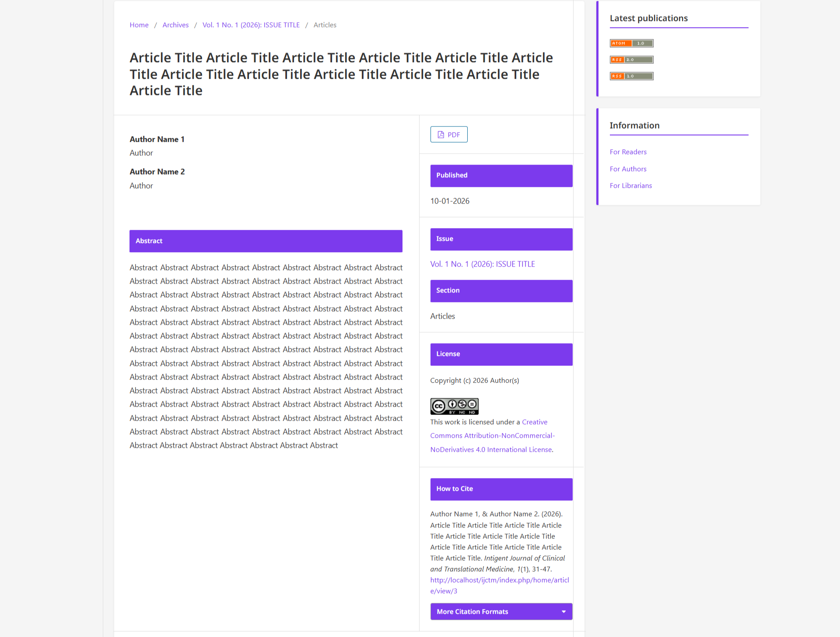Screen dimensions: 840x637
Task: Open the RSS 2.0 feed badge
Action: pyautogui.click(x=631, y=60)
